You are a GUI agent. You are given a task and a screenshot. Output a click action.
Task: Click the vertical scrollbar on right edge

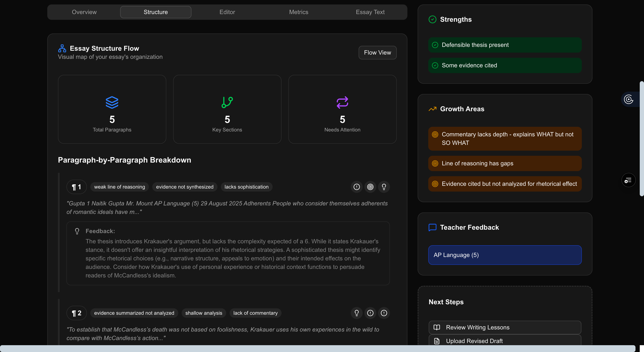coord(641,139)
